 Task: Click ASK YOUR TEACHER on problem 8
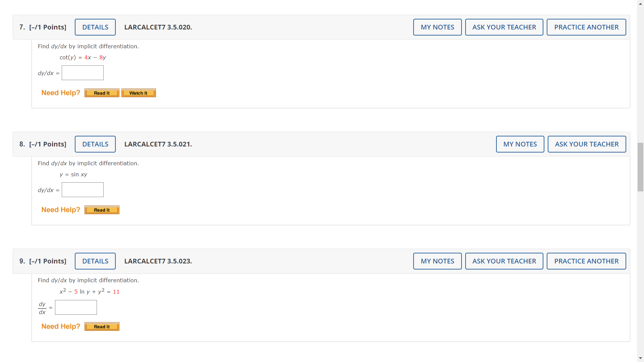586,144
